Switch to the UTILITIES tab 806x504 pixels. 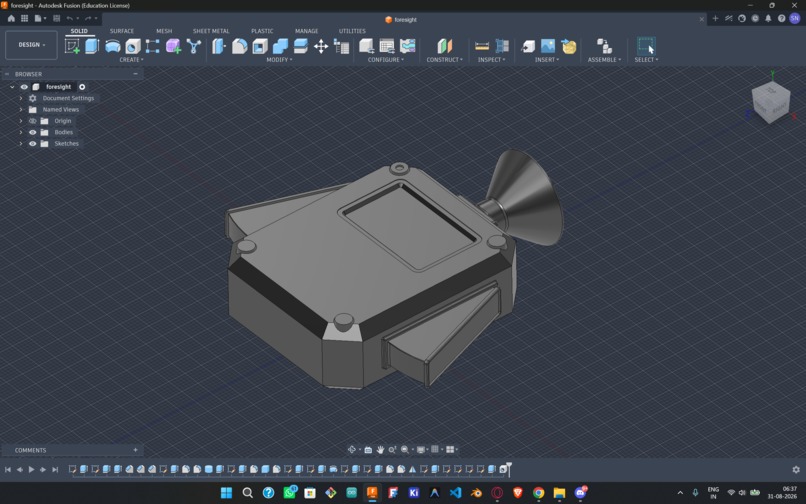[352, 31]
